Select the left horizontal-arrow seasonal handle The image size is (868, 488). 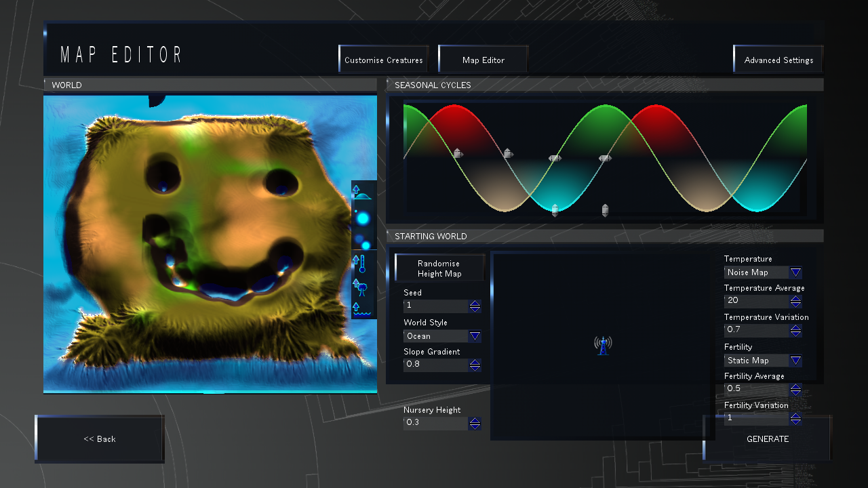[555, 158]
